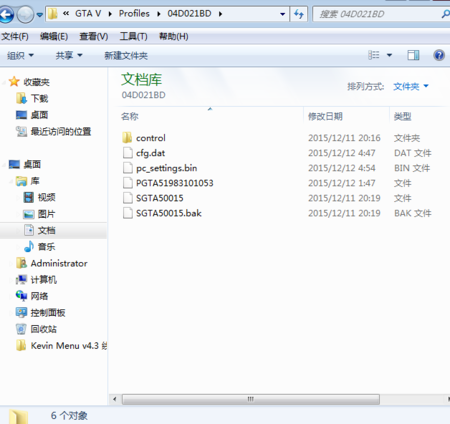This screenshot has height=424, width=450.
Task: Open 计算机 in the tree
Action: point(44,280)
